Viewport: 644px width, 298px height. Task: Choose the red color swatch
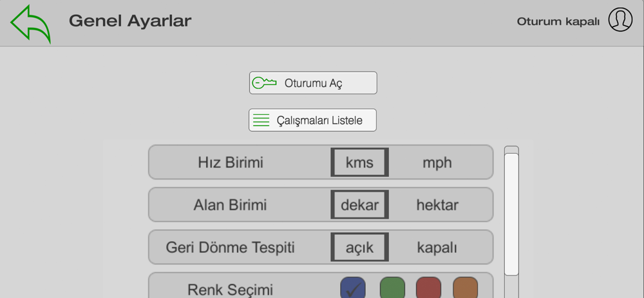[x=429, y=288]
